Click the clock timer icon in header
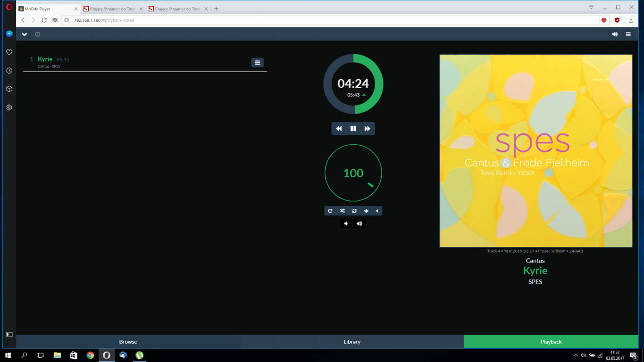The height and width of the screenshot is (362, 644). (38, 34)
